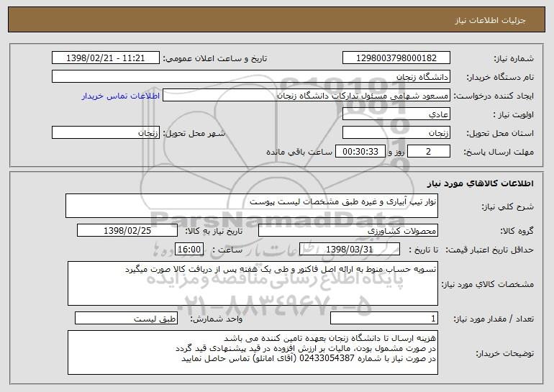
Task: Select the announcement date field 1398/02/21 - 11:21
Action: tap(106, 58)
